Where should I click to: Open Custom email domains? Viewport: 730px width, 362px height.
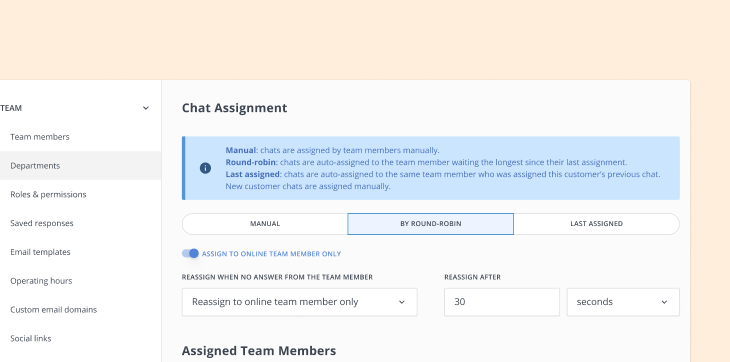(54, 310)
